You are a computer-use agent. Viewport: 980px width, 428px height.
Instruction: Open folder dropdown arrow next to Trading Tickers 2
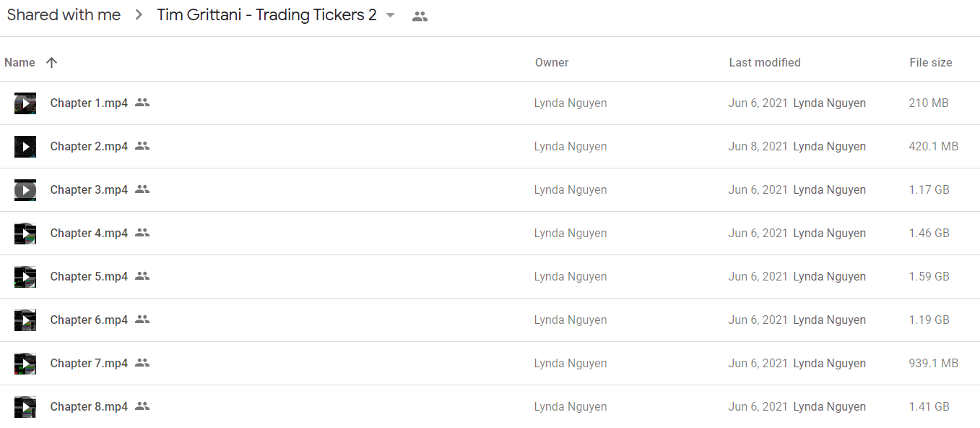point(391,16)
